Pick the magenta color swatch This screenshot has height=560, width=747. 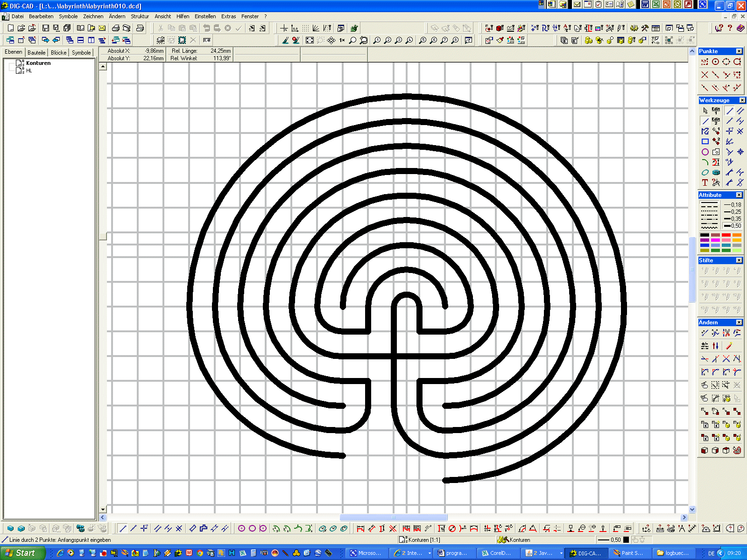715,240
